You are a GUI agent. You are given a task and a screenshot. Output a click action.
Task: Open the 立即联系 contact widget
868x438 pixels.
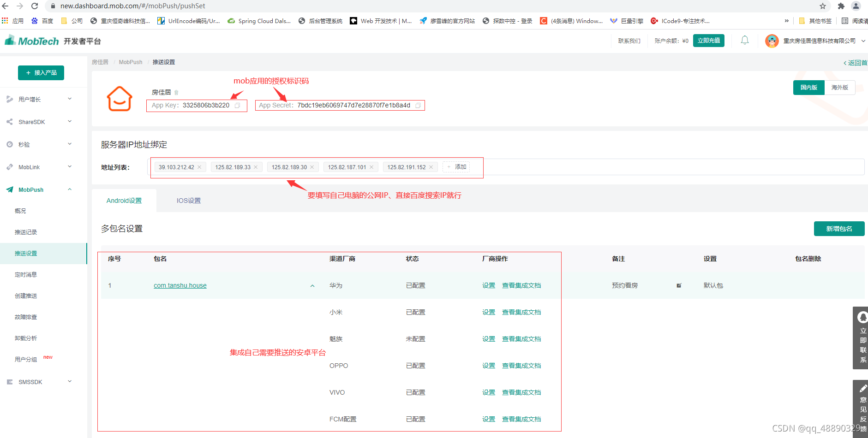pyautogui.click(x=861, y=338)
